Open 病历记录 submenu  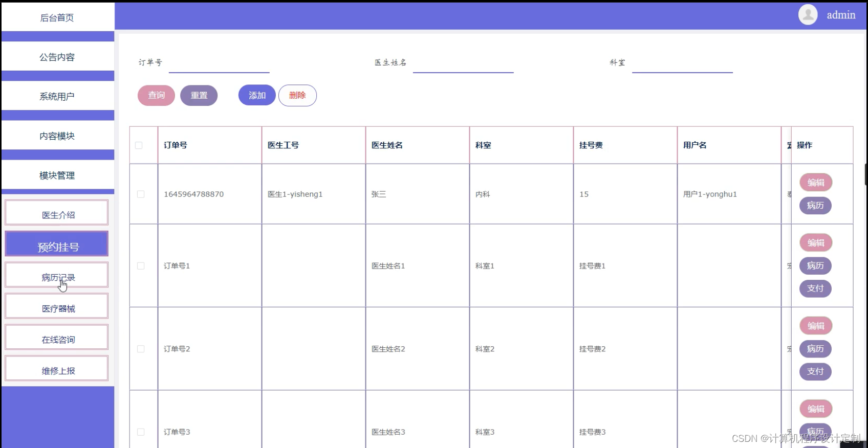pos(57,275)
